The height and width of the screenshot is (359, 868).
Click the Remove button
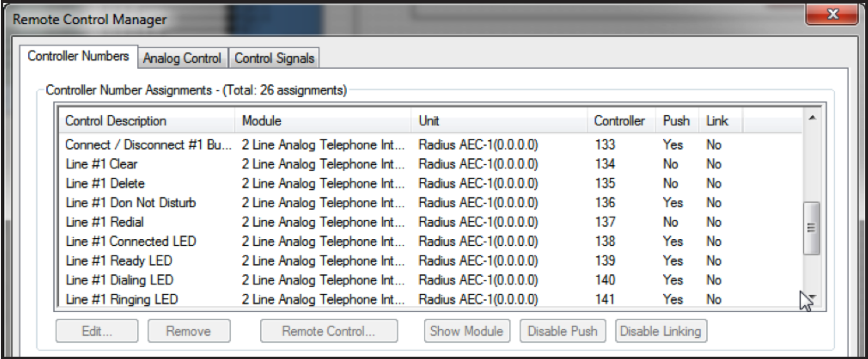pyautogui.click(x=188, y=331)
